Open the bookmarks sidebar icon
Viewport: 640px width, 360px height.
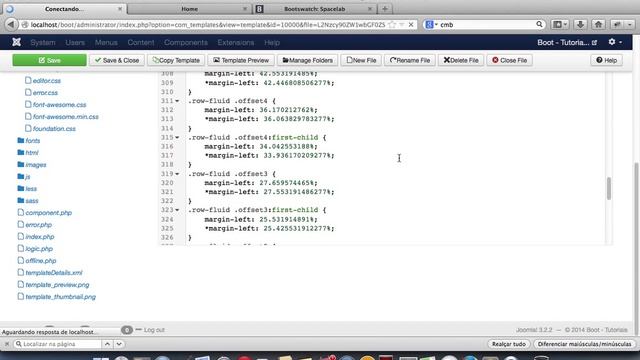click(560, 24)
